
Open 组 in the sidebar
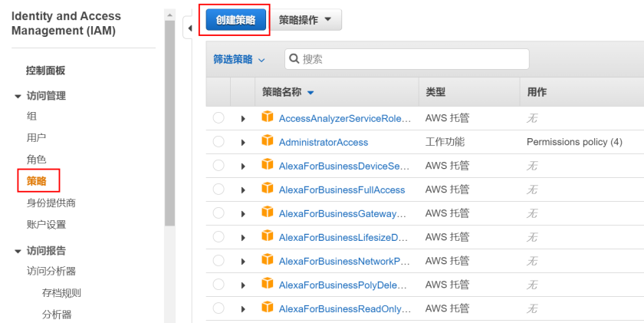pos(31,117)
